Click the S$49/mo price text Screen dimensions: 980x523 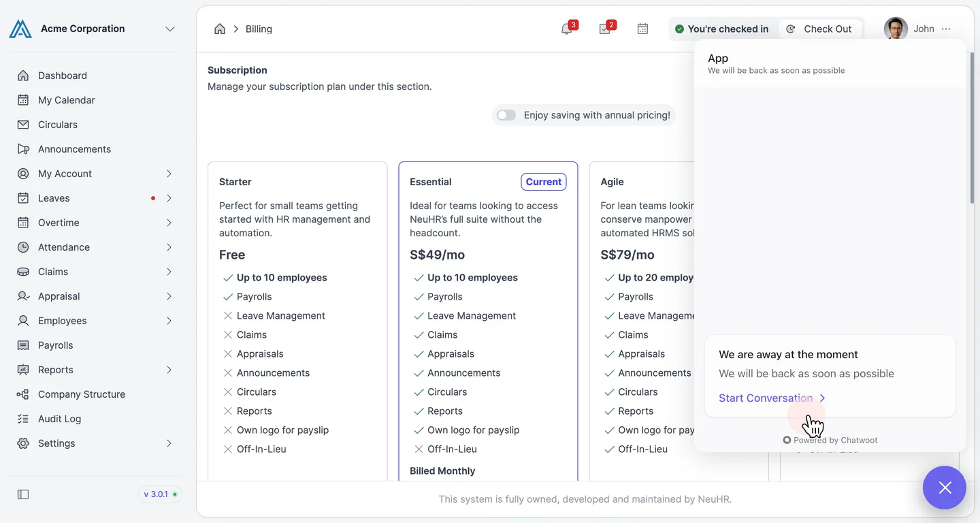coord(437,255)
